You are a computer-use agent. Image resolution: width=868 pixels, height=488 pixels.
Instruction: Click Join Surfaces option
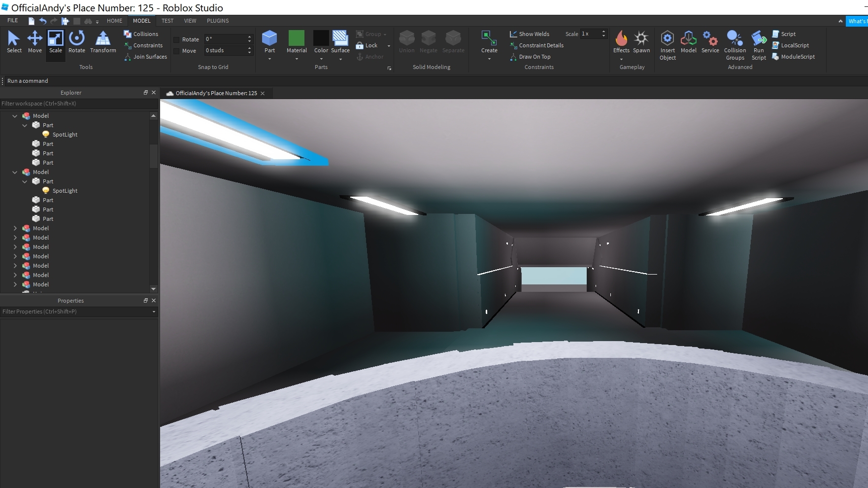[x=145, y=57]
